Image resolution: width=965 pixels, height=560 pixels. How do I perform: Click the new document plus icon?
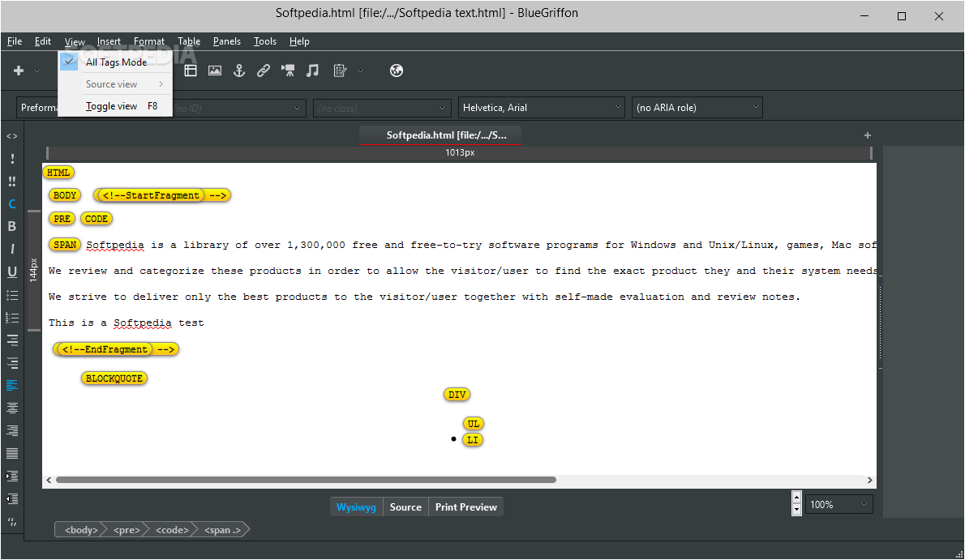(x=19, y=71)
